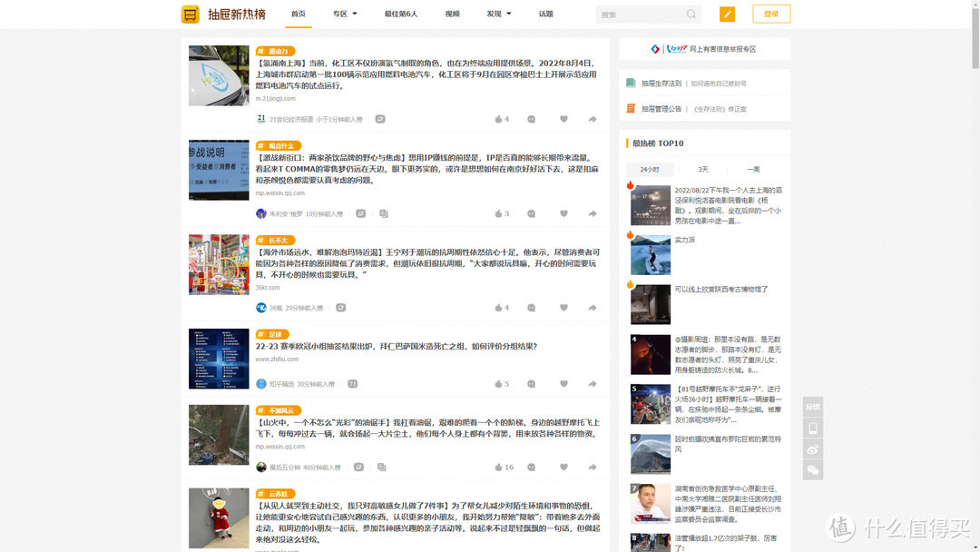
Task: Click the link-type icon beside 21世纪经济报道
Action: click(380, 119)
